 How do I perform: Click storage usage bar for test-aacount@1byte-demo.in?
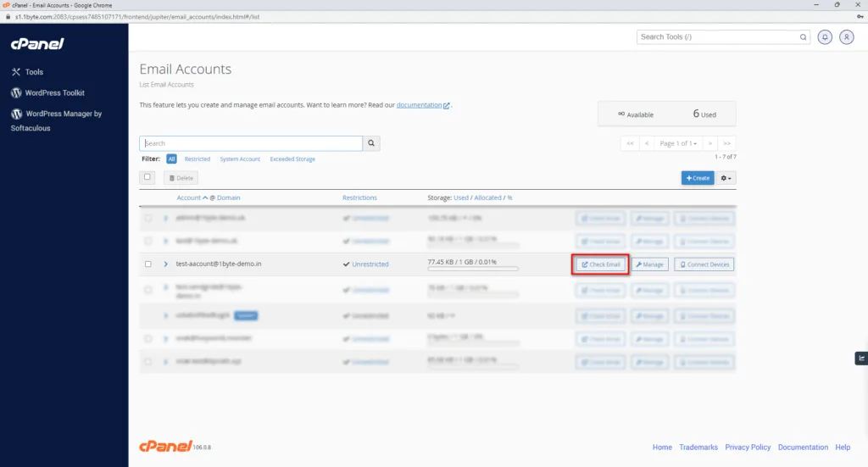473,269
